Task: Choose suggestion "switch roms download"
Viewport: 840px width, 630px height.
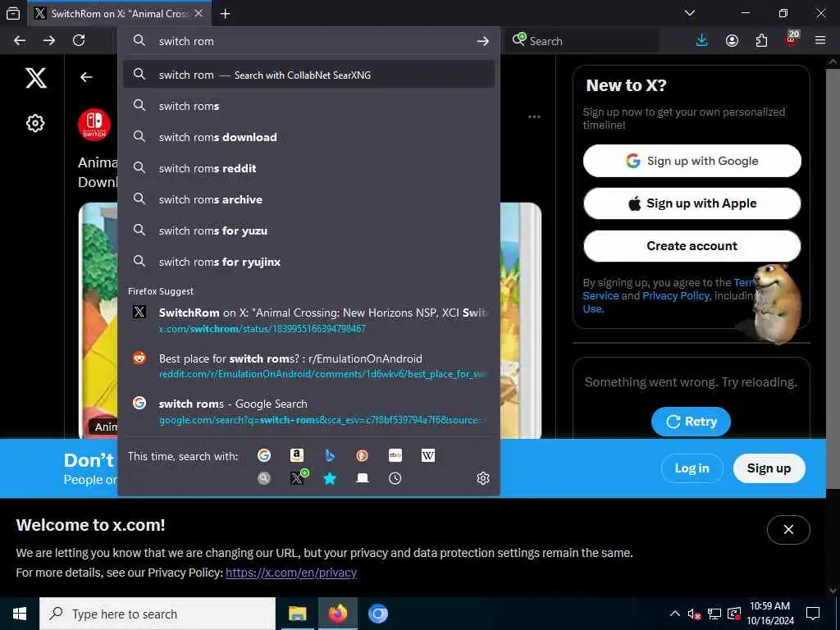Action: [308, 137]
